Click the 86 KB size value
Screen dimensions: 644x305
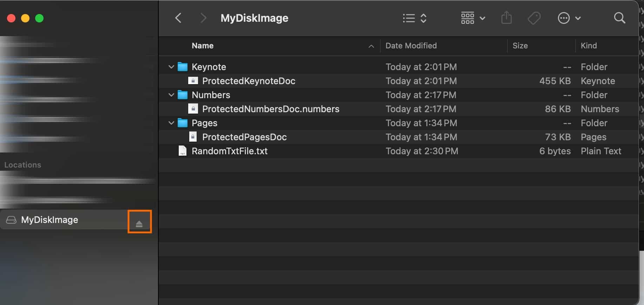click(x=558, y=109)
